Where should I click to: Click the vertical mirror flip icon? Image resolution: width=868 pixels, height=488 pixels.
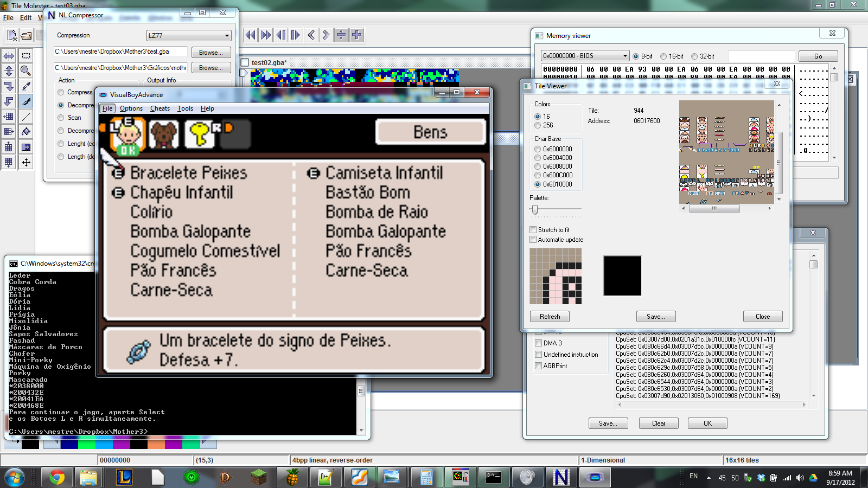tap(9, 71)
